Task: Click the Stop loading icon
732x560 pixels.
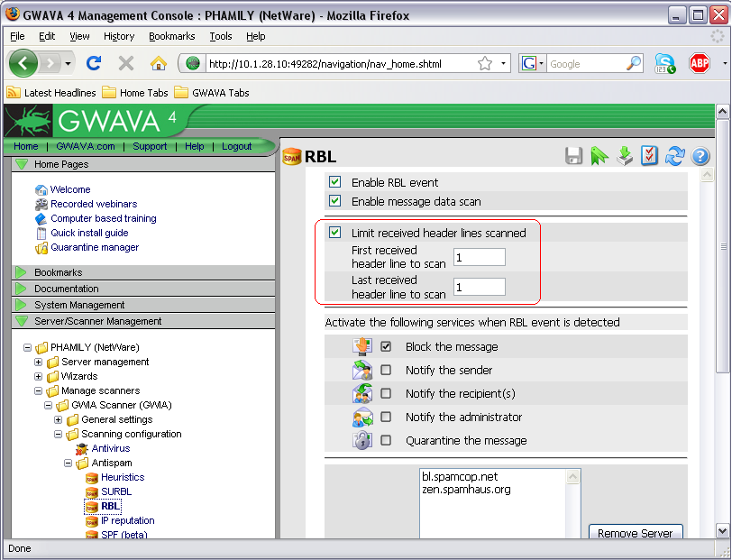Action: click(x=125, y=63)
